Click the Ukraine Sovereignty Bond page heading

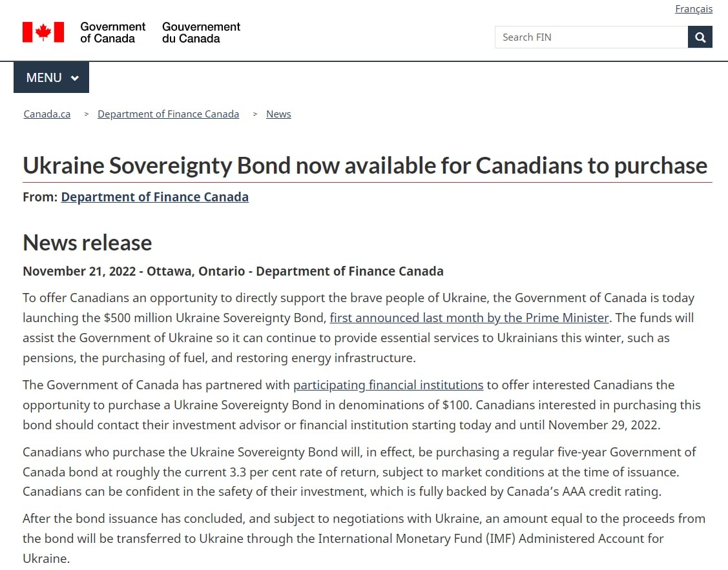(x=365, y=165)
